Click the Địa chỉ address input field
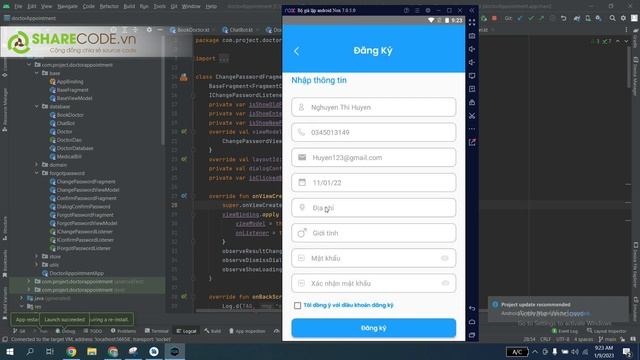 pos(373,208)
